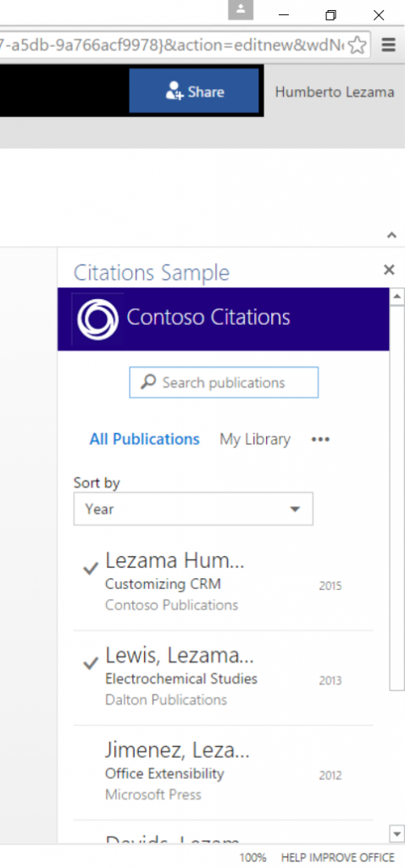
Task: Click the 2012 year label
Action: tap(330, 776)
